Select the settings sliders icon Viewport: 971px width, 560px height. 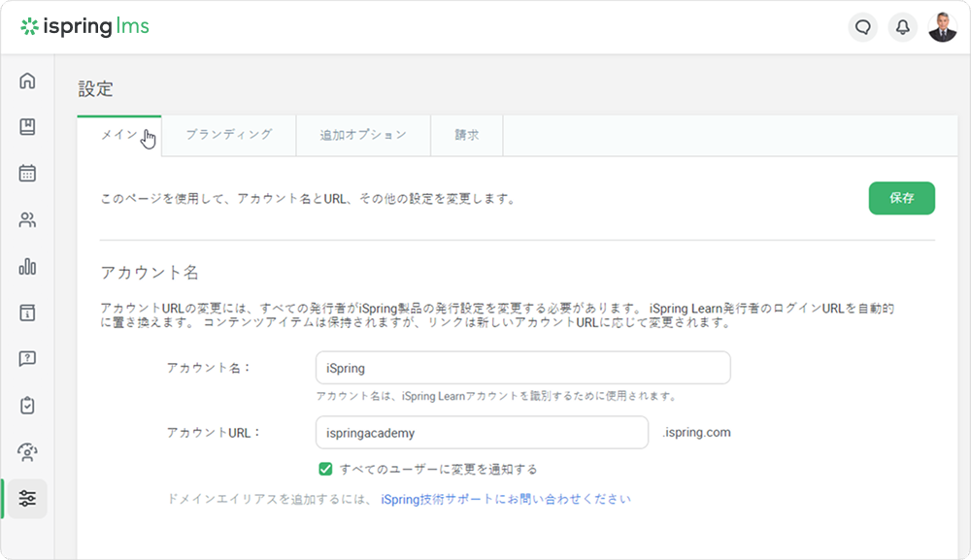click(x=27, y=498)
